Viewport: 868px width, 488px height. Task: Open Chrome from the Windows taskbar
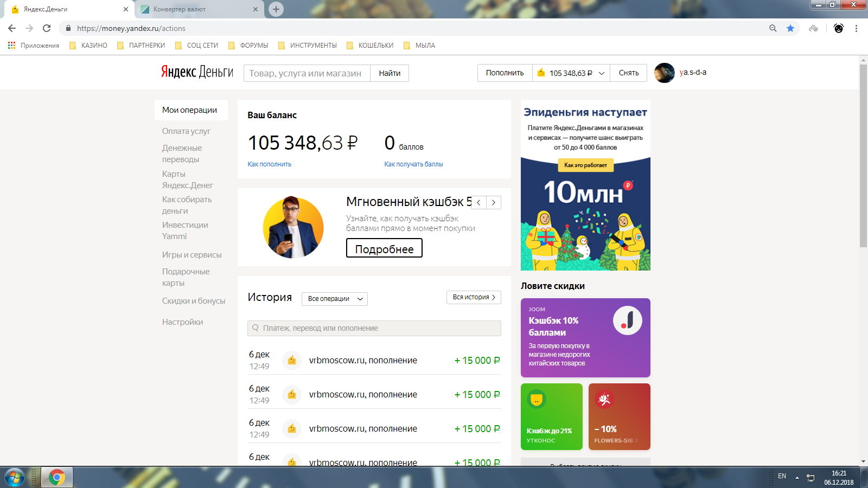point(56,477)
